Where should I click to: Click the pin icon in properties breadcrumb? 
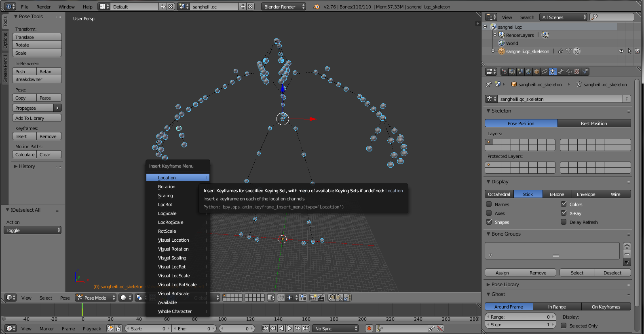coord(489,84)
